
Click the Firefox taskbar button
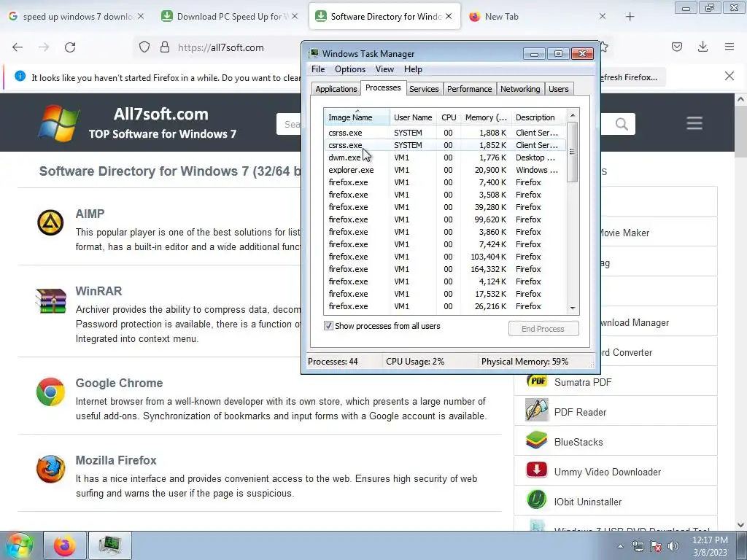pyautogui.click(x=65, y=545)
